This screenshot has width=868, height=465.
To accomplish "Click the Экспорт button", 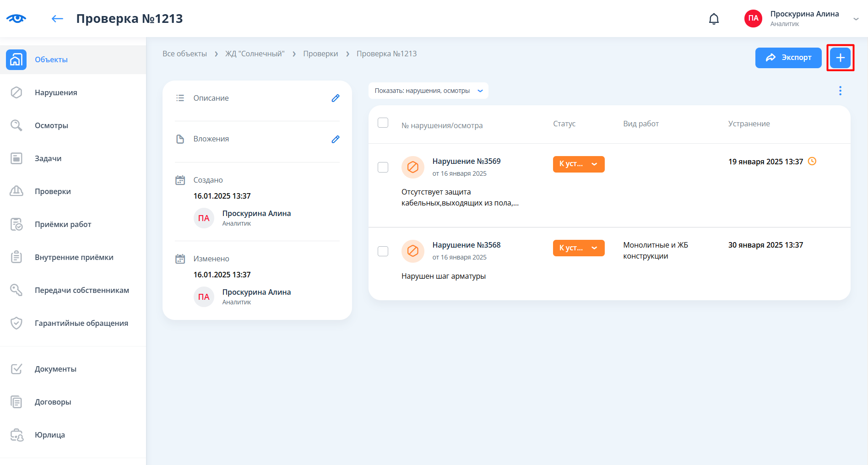I will point(788,58).
